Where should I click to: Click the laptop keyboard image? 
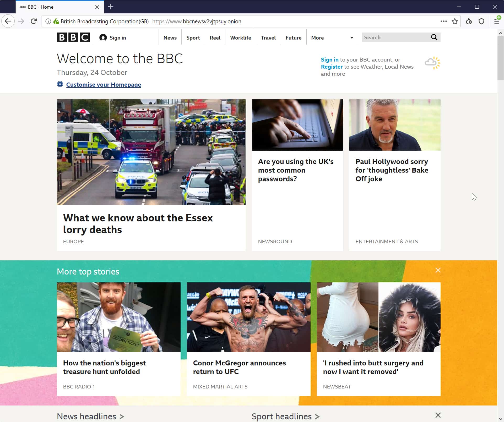tap(297, 125)
